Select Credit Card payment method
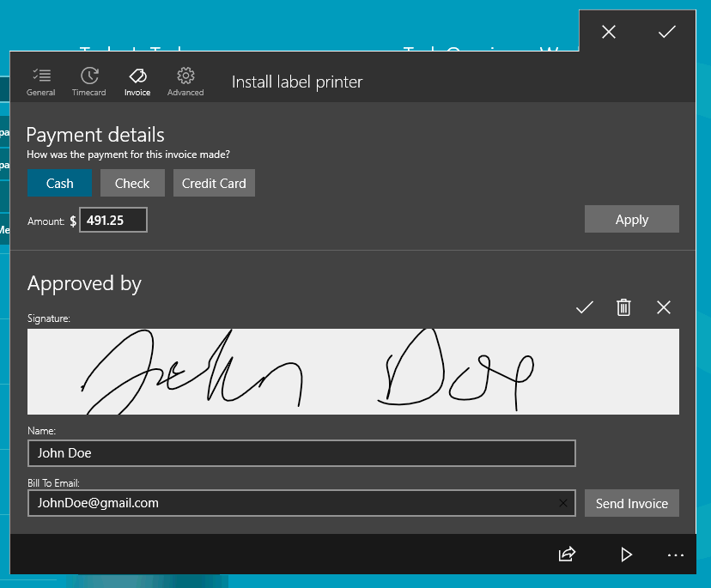711x588 pixels. tap(214, 183)
